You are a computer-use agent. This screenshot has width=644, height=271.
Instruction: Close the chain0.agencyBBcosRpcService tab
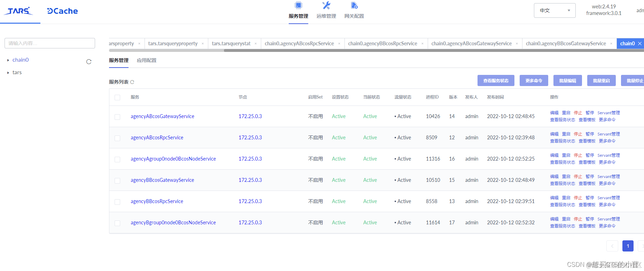[422, 44]
